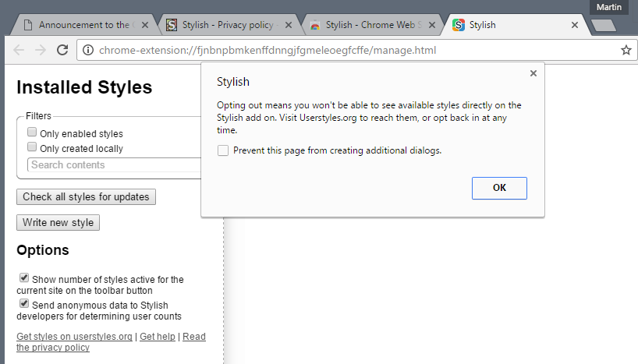Uncheck Send anonymous data to Stylish
638x364 pixels.
[24, 303]
